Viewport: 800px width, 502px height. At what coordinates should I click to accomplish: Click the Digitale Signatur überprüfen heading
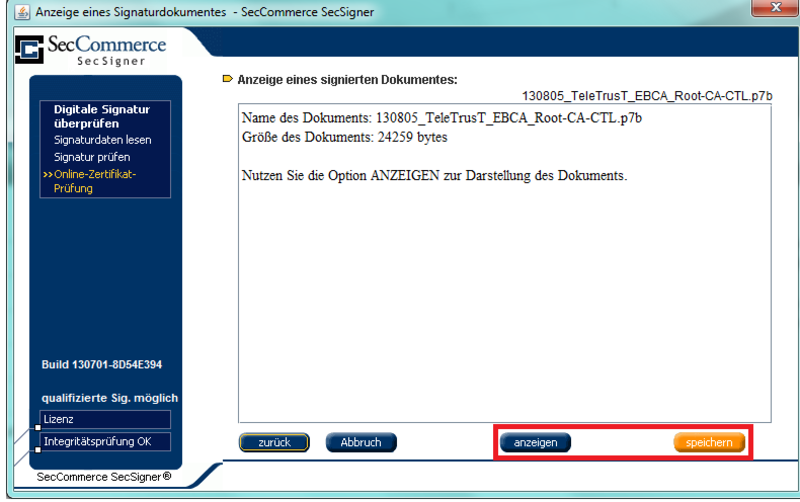coord(102,116)
